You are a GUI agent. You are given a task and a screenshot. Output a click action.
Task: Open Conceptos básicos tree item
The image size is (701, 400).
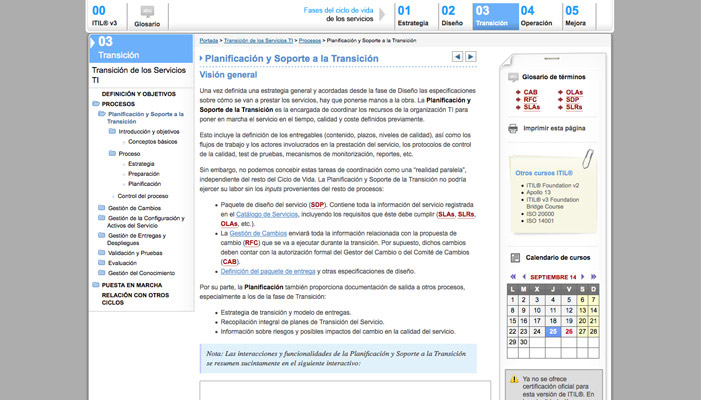tap(152, 142)
